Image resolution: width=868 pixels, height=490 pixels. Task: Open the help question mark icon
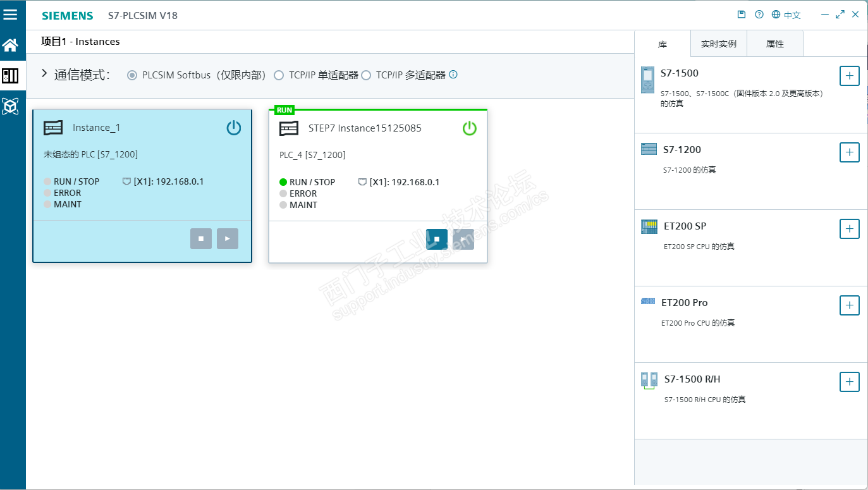pos(759,15)
